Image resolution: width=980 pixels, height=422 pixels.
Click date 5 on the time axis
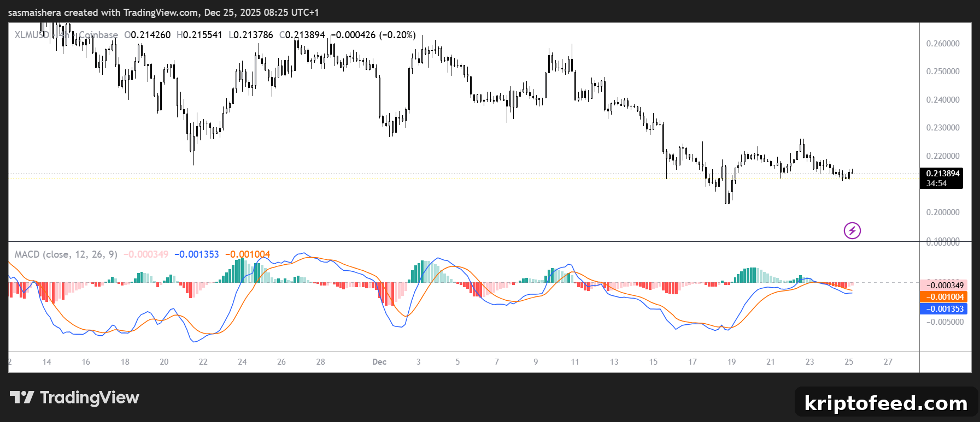(x=457, y=362)
